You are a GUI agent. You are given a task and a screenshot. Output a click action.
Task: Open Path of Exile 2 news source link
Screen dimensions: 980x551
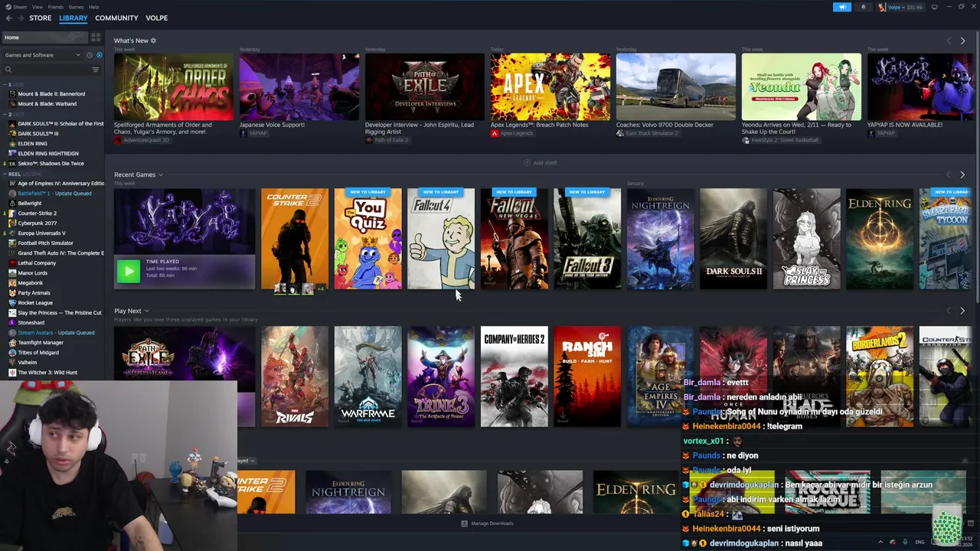[387, 140]
